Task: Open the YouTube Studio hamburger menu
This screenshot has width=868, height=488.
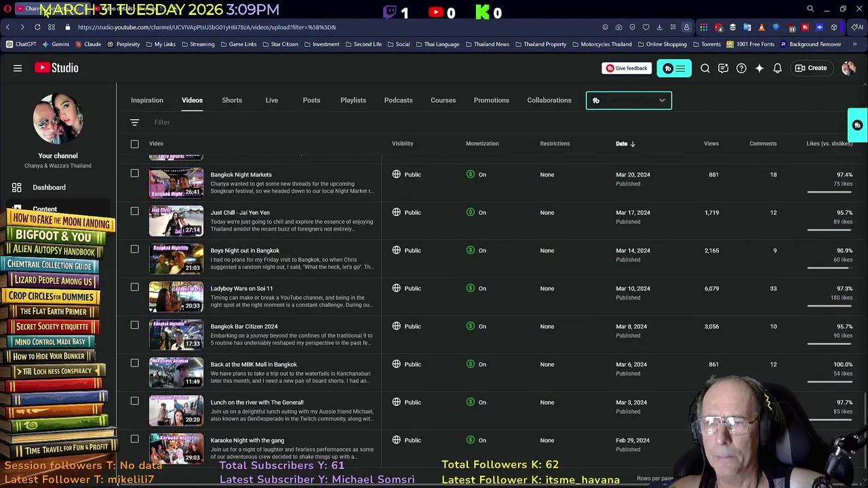Action: click(18, 68)
